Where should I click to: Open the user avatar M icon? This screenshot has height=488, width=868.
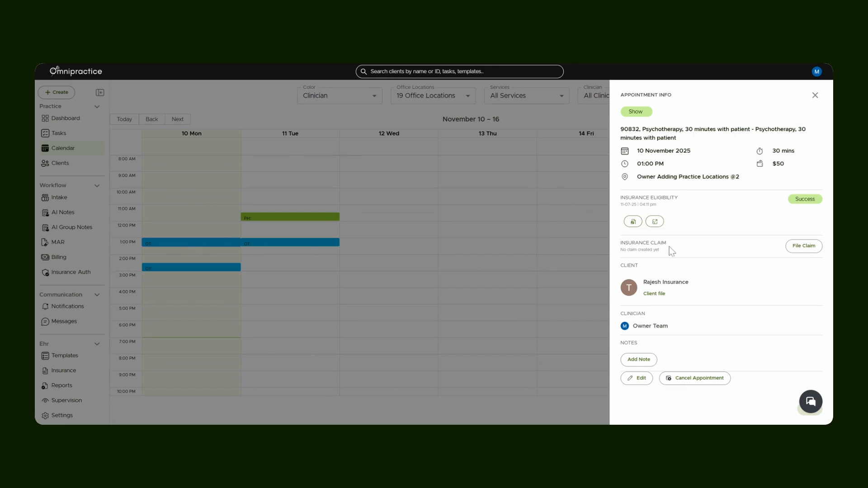click(x=816, y=72)
